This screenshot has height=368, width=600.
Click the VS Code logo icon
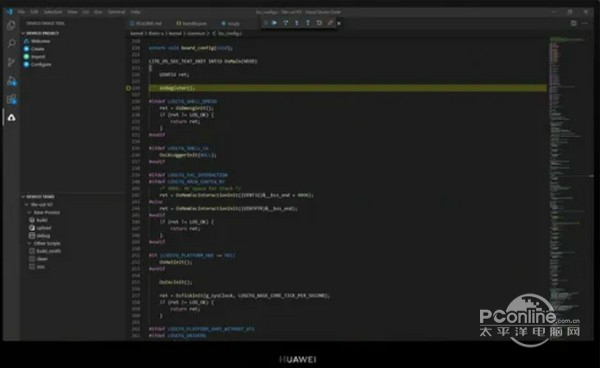point(9,12)
